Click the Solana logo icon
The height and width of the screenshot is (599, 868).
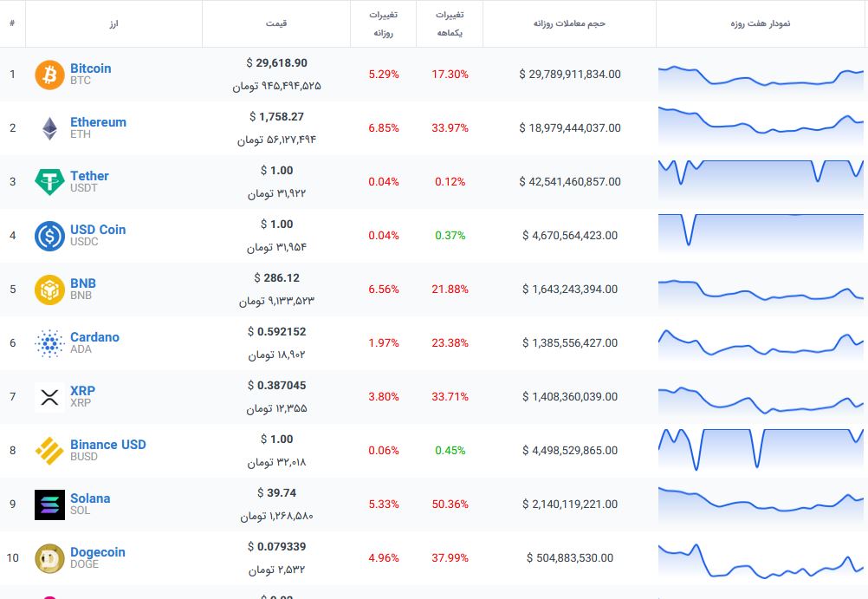click(50, 505)
